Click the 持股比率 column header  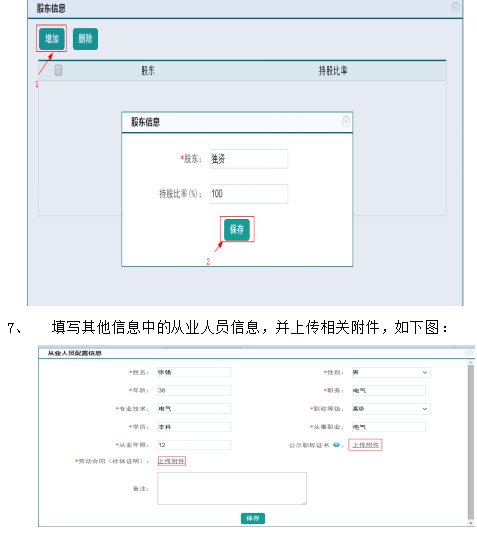point(333,70)
